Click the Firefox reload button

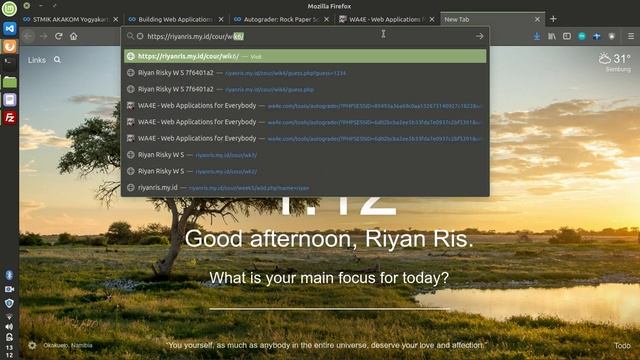pos(58,36)
